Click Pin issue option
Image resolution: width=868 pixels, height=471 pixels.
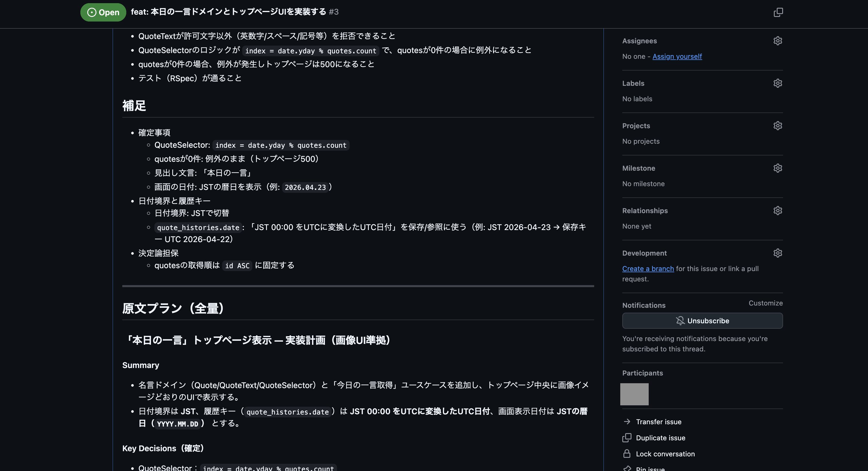point(650,468)
